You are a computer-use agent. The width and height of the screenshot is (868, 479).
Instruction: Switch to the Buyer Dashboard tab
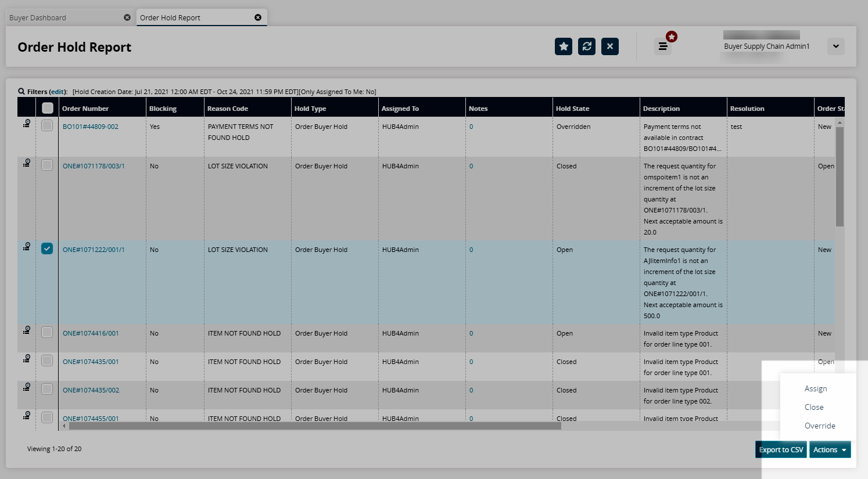point(64,17)
